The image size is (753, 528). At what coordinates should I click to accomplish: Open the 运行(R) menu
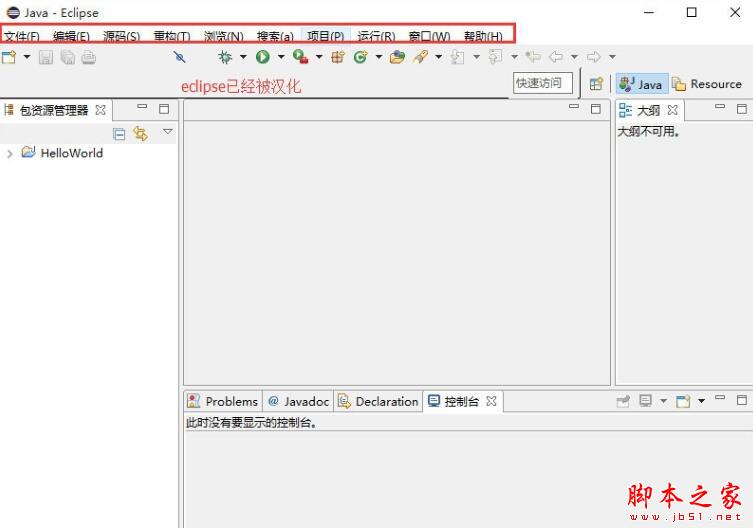(376, 36)
